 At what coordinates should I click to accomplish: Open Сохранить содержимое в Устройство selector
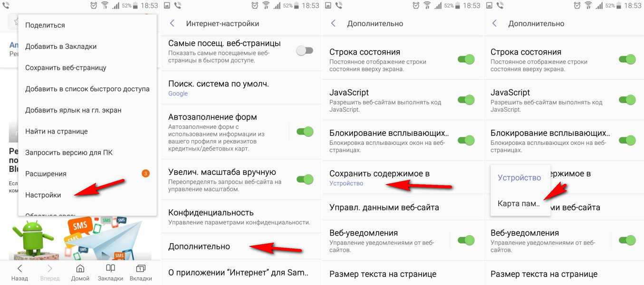[403, 178]
